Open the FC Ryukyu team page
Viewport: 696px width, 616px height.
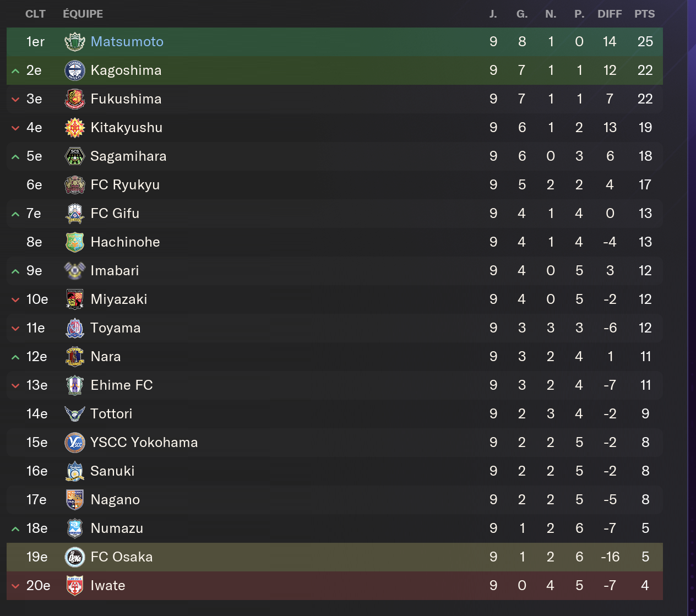(125, 185)
